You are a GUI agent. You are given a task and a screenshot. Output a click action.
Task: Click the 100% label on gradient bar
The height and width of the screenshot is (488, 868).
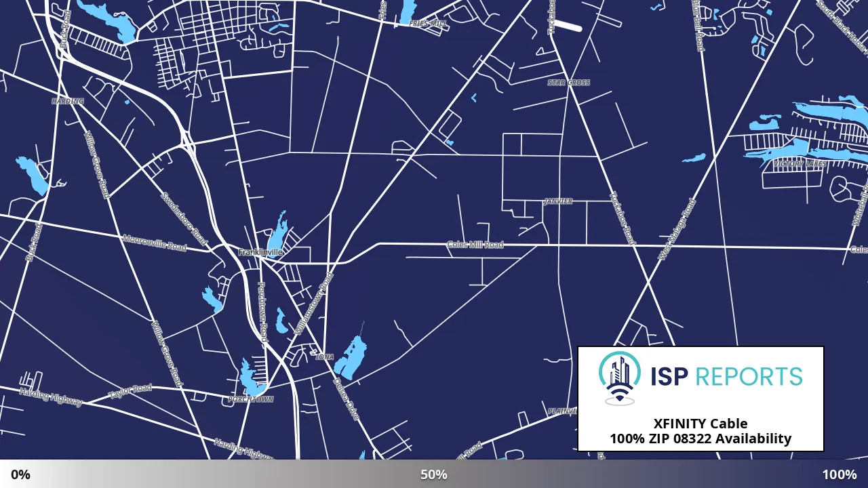tap(840, 474)
